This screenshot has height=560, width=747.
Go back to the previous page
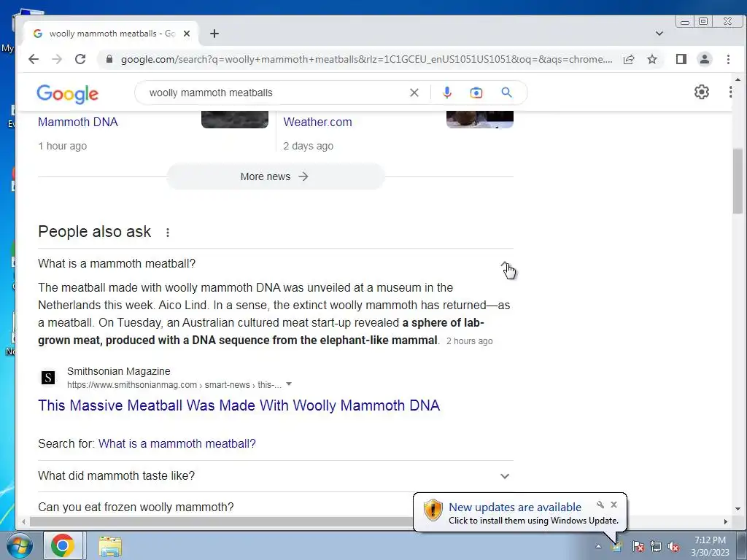(x=34, y=59)
